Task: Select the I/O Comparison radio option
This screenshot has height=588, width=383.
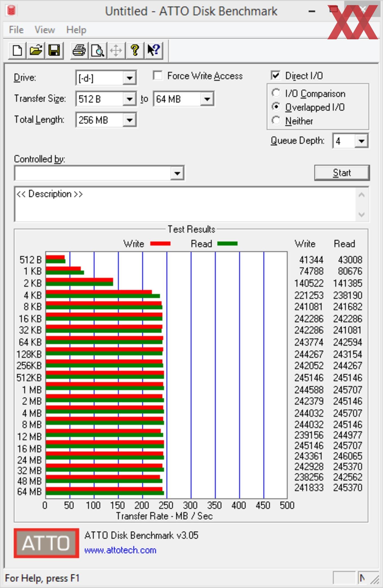Action: [276, 93]
